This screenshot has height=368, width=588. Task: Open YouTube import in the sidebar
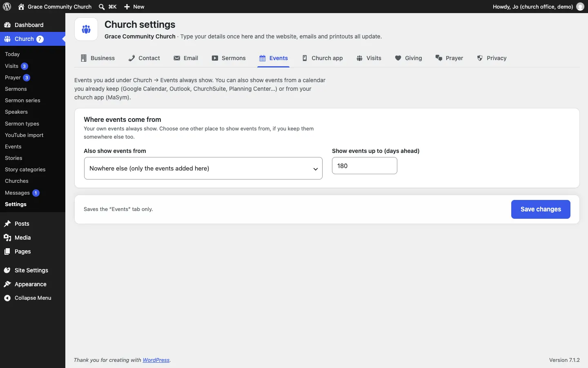point(24,135)
